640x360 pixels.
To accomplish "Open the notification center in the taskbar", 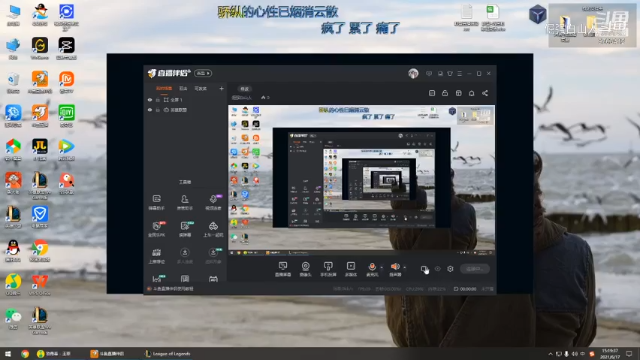I will [630, 354].
